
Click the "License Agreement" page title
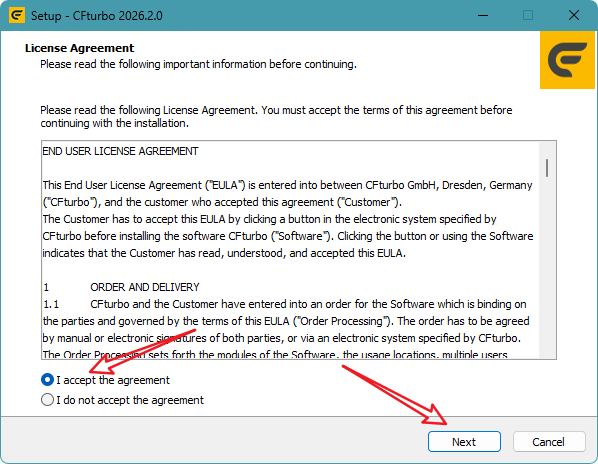(x=79, y=48)
